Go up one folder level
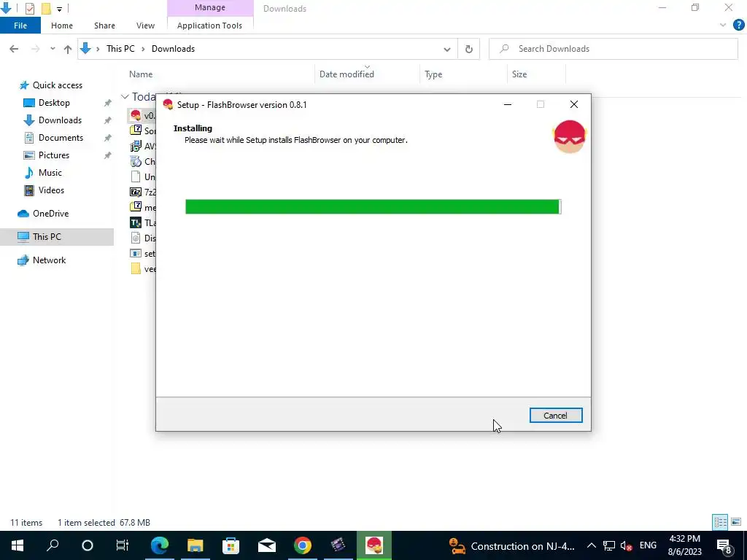The height and width of the screenshot is (560, 747). [68, 49]
